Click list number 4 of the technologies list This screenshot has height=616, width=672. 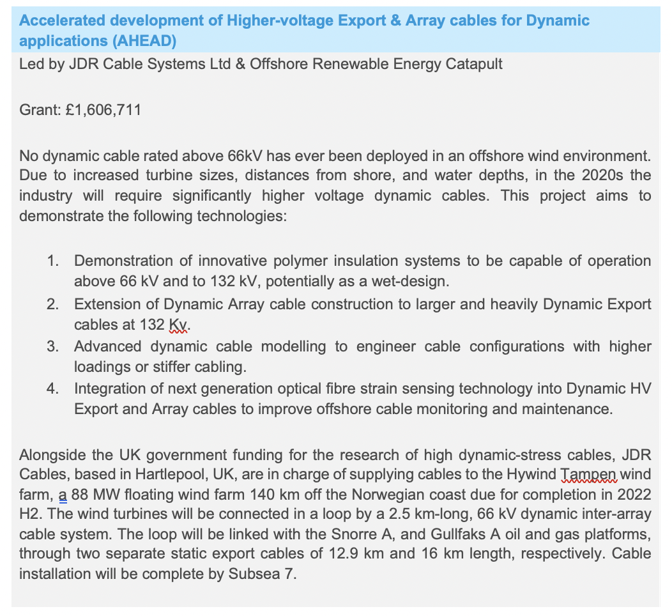pyautogui.click(x=54, y=389)
